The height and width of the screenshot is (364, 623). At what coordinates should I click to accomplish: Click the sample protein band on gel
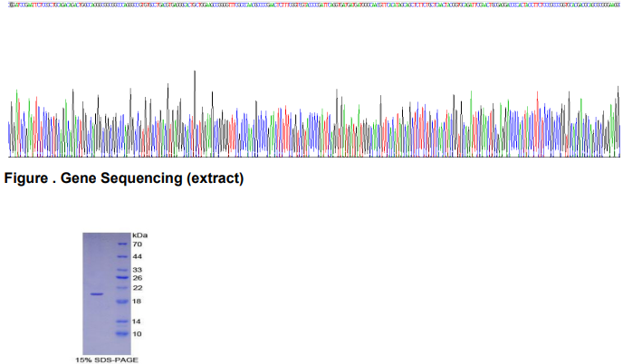97,294
